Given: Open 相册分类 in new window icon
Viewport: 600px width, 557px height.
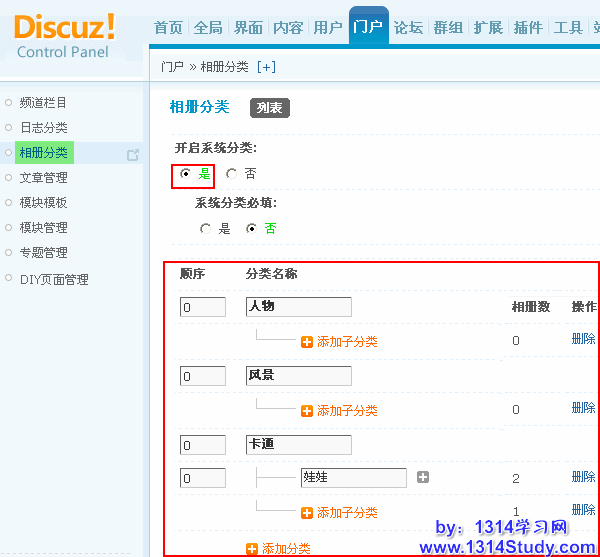Looking at the screenshot, I should pos(133,154).
